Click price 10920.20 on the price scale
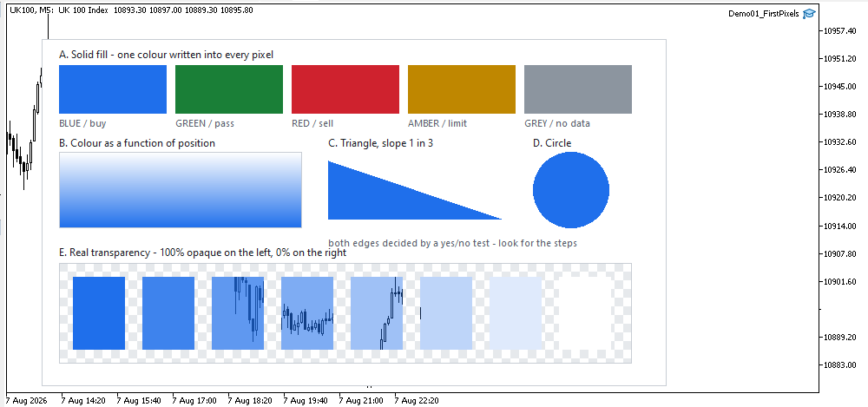868x407 pixels. tap(840, 198)
